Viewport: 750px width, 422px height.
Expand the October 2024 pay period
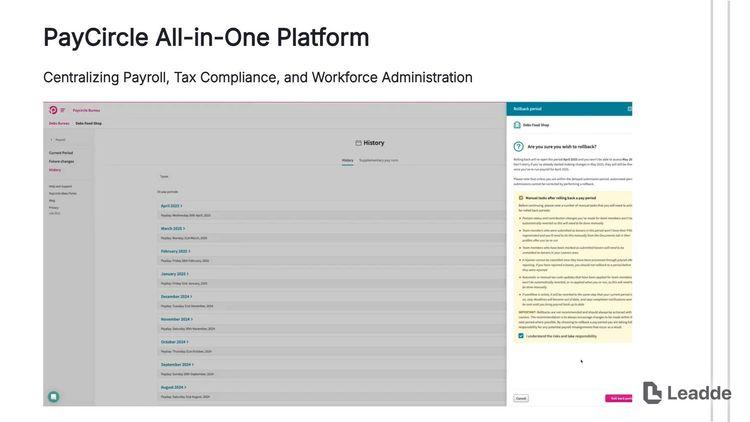click(x=174, y=342)
